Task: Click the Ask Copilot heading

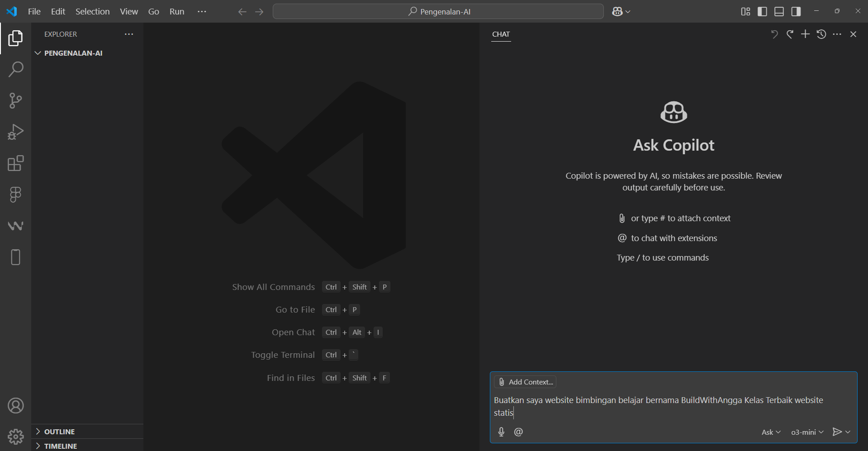Action: click(674, 145)
